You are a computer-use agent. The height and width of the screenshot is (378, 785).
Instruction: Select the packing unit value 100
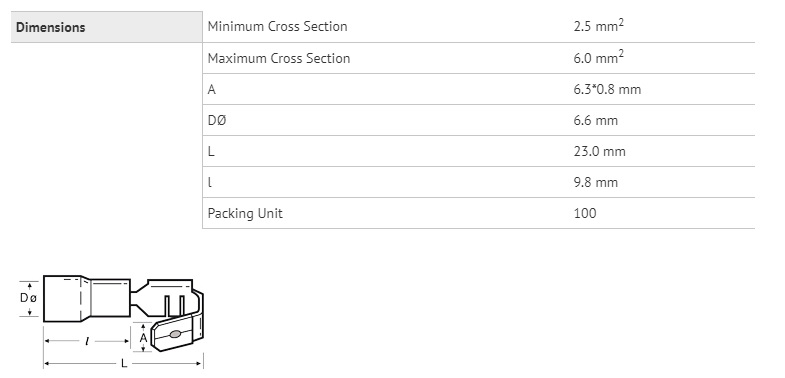(585, 214)
